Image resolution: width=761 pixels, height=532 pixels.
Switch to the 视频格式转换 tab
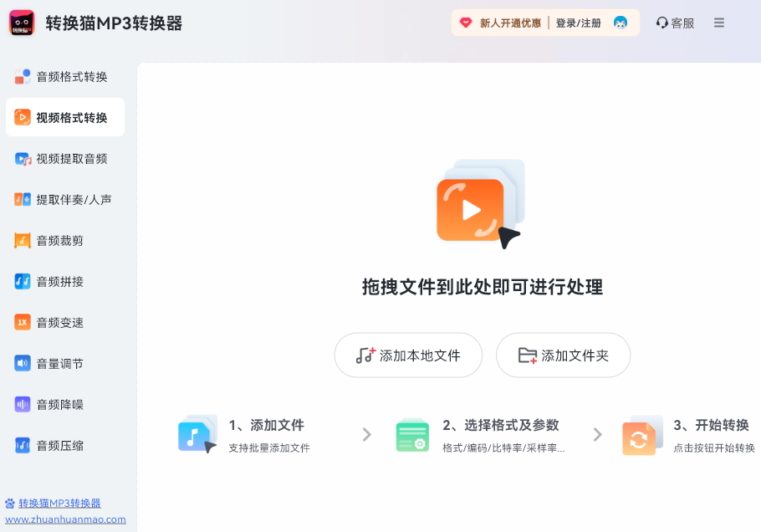[x=64, y=117]
